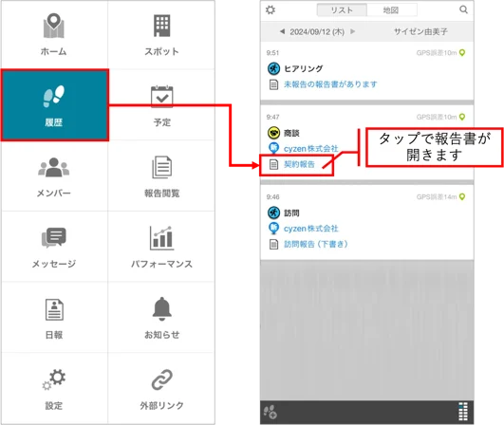504x425 pixels.
Task: Open the 訪問報告（下書き）draft link
Action: pyautogui.click(x=316, y=244)
